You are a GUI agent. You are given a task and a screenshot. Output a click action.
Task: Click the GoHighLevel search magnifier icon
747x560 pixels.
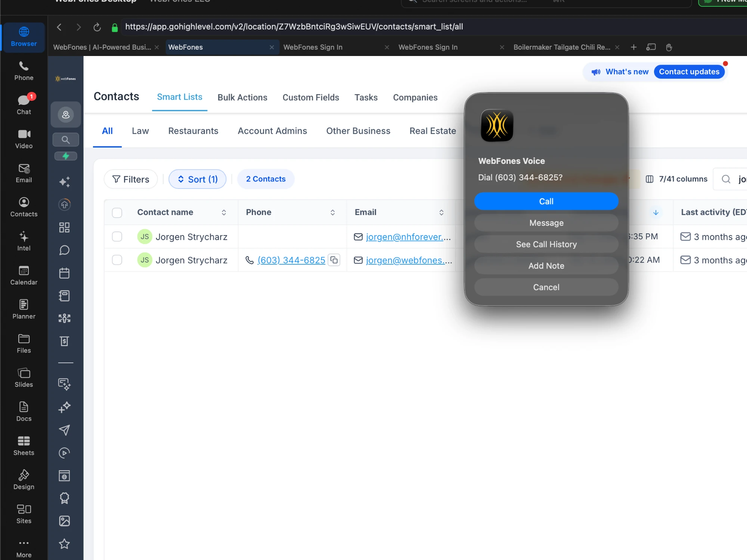[66, 140]
